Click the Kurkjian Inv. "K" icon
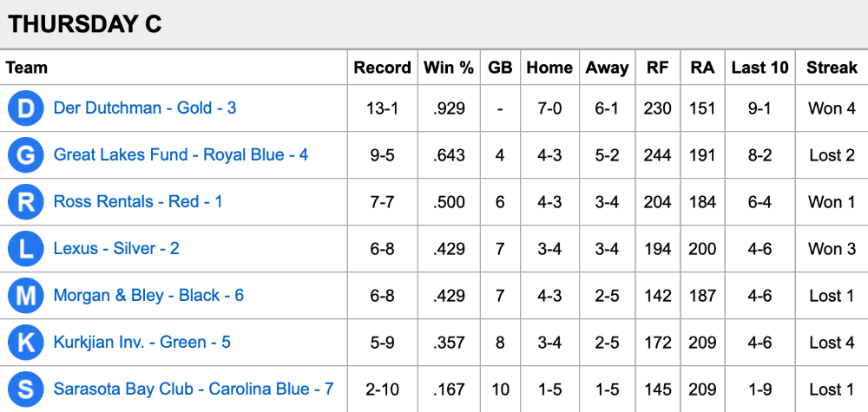This screenshot has width=868, height=412. (x=26, y=343)
